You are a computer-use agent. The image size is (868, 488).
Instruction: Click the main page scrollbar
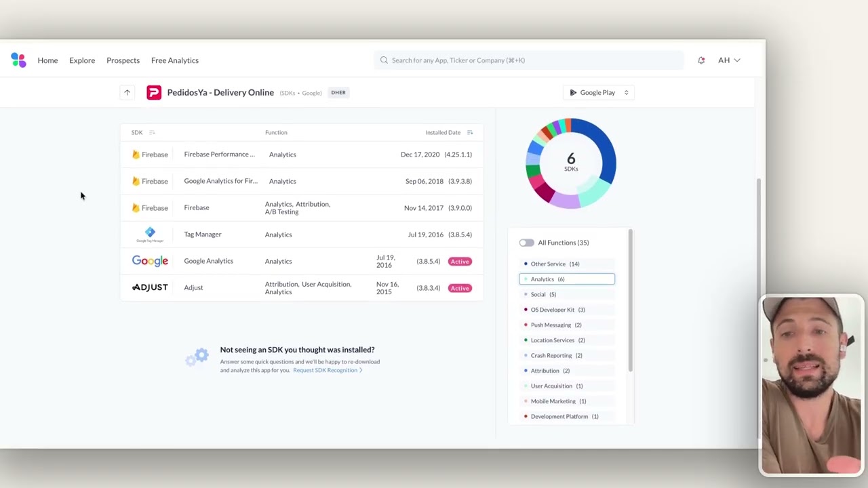[x=759, y=307]
